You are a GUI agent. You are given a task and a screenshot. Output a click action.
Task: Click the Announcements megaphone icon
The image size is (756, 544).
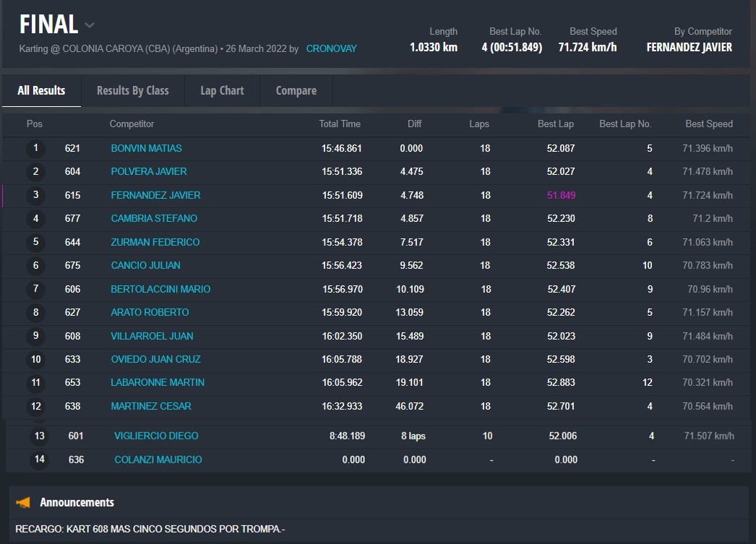click(x=23, y=502)
